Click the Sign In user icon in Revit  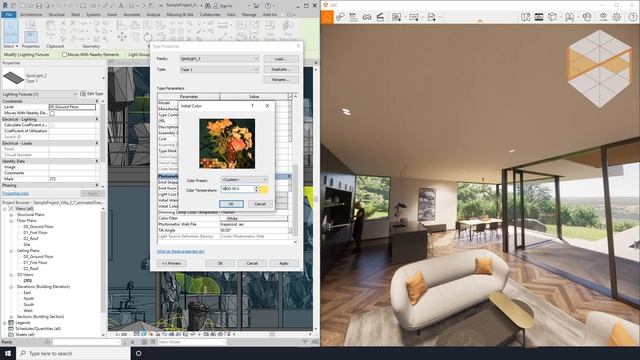click(216, 6)
